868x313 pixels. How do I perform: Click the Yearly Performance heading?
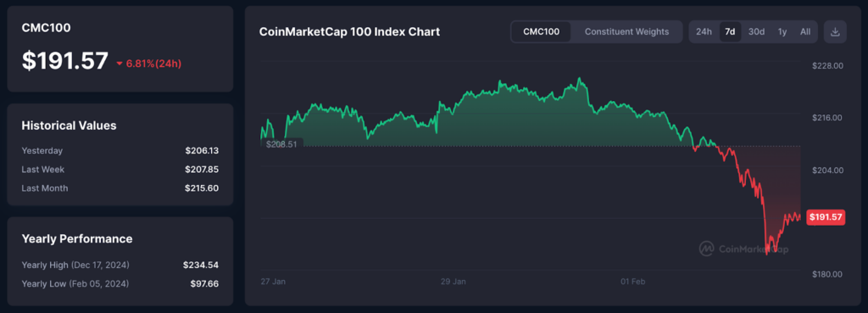coord(77,238)
